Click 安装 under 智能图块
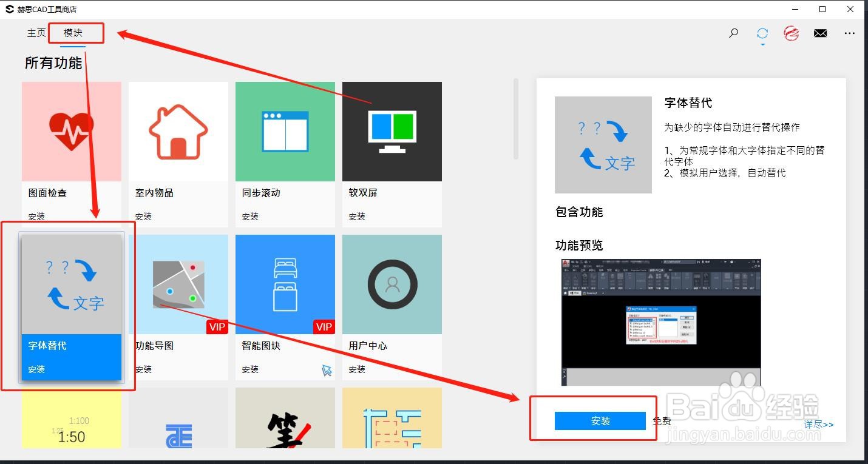The width and height of the screenshot is (868, 464). tap(250, 369)
